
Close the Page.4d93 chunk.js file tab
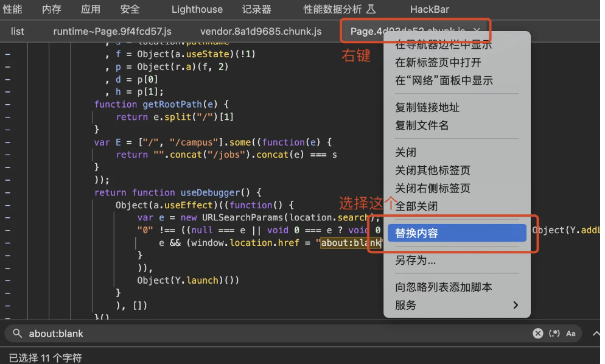point(477,31)
